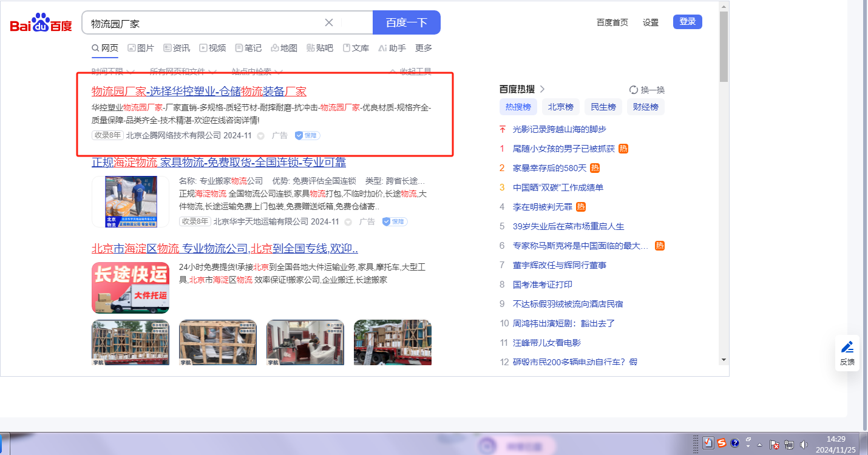The width and height of the screenshot is (868, 455).
Task: Expand the dropdown arrow beside 北京企腾网络技术有限公司 2024-11
Action: pyautogui.click(x=261, y=136)
